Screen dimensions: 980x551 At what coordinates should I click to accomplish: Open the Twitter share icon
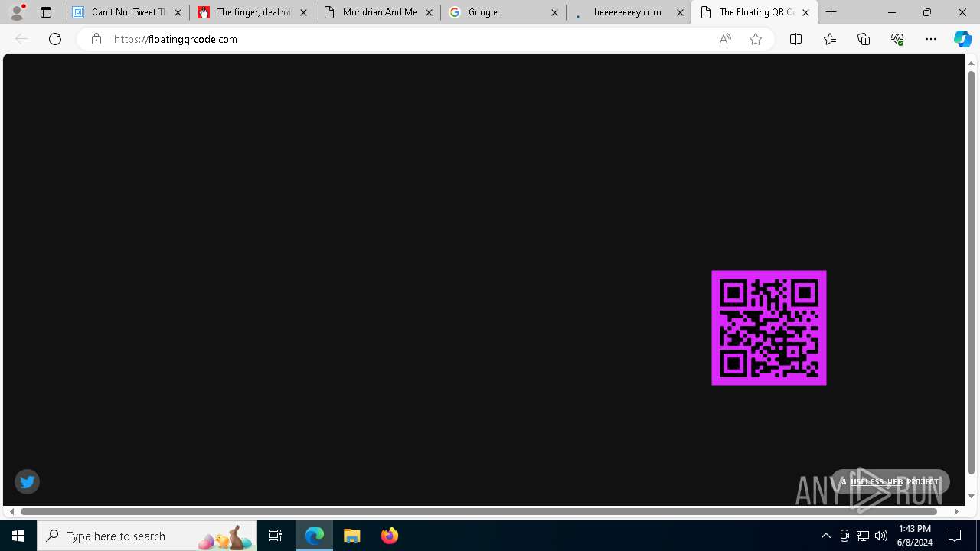click(27, 481)
